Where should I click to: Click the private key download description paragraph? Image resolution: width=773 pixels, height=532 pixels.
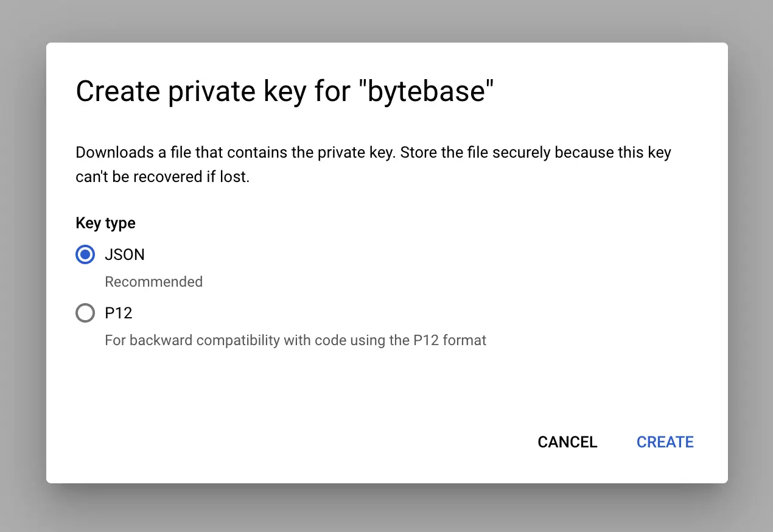pos(373,165)
